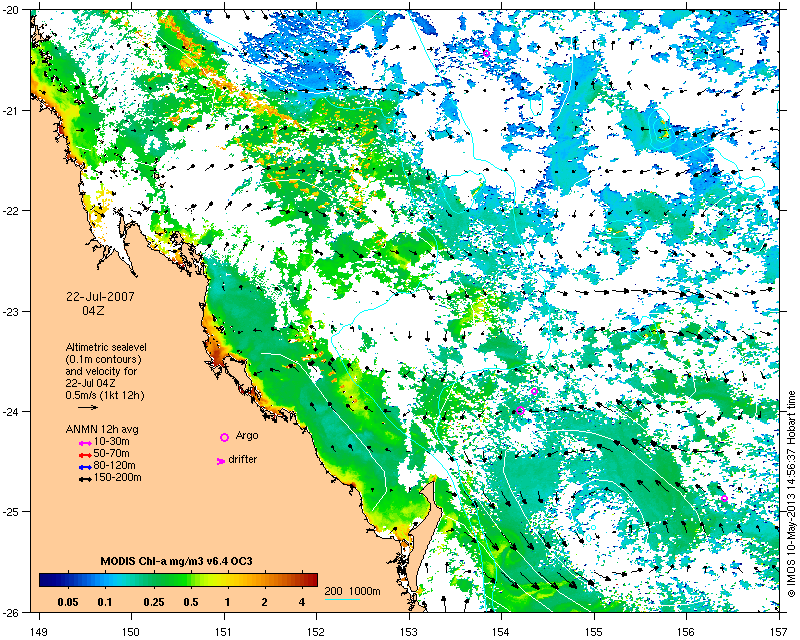Screen dimensions: 800x640
Task: Click the "-20" latitude axis label
Action: tap(11, 10)
